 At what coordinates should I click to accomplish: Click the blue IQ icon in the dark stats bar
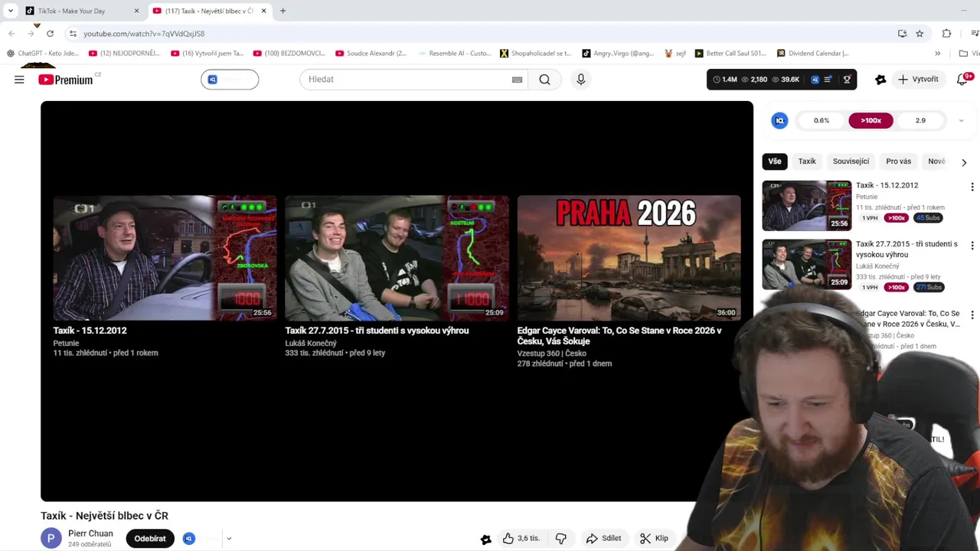pyautogui.click(x=815, y=80)
